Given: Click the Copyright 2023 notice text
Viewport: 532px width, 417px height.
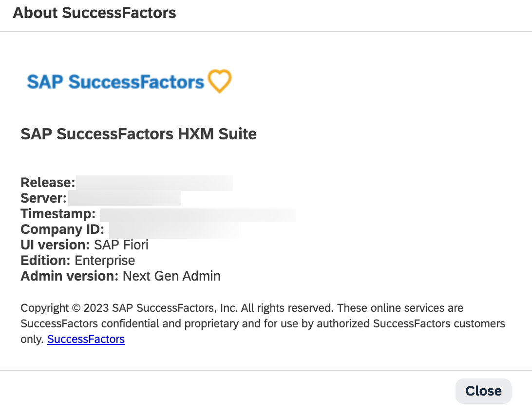Looking at the screenshot, I should [x=263, y=323].
